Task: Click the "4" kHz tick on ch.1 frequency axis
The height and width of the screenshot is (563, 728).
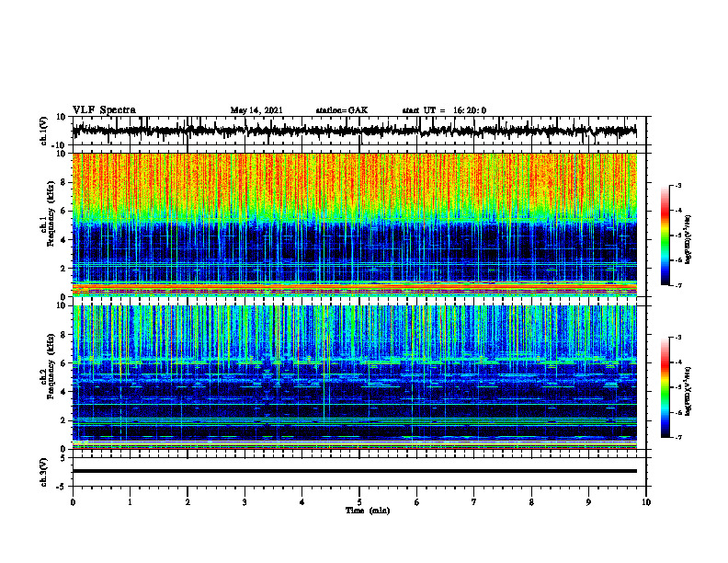Action: point(64,240)
